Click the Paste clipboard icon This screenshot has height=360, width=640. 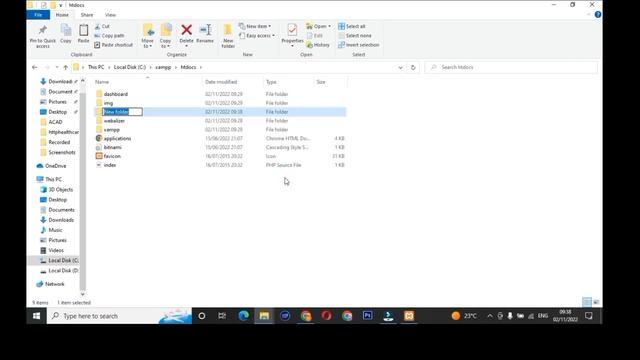pyautogui.click(x=83, y=30)
